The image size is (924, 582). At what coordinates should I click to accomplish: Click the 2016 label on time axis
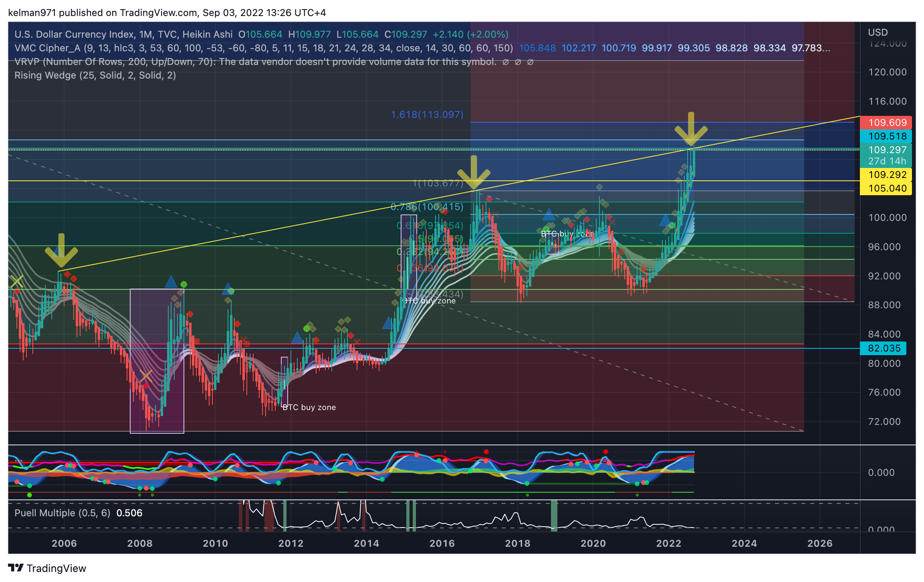[442, 544]
